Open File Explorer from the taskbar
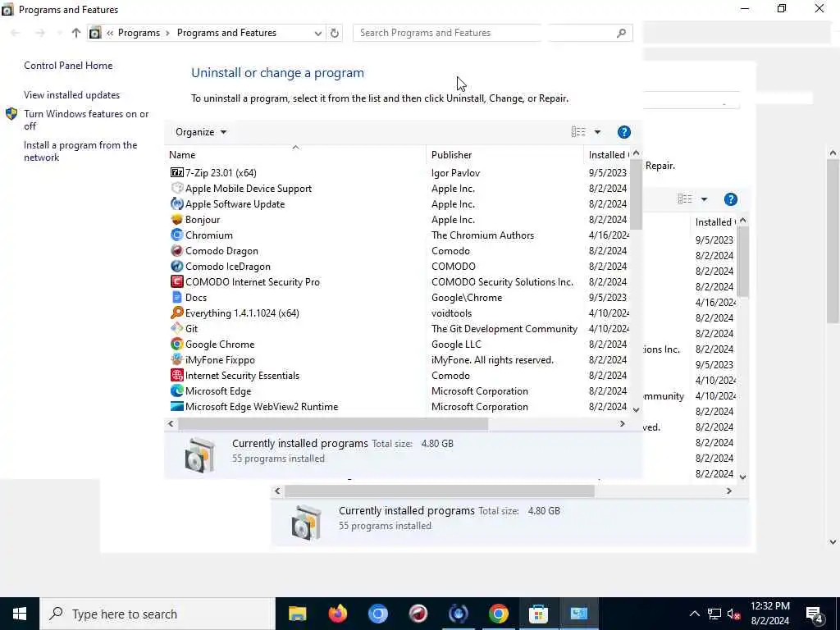The width and height of the screenshot is (840, 630). (297, 614)
